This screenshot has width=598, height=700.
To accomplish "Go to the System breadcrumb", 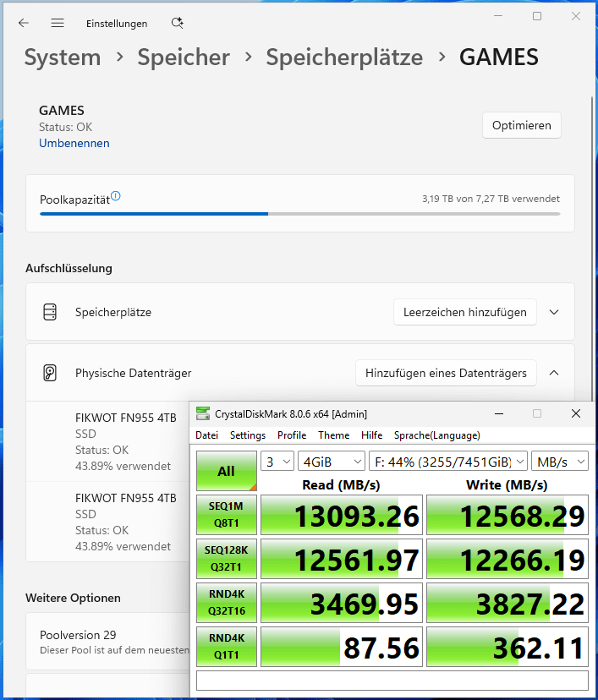I will coord(63,57).
